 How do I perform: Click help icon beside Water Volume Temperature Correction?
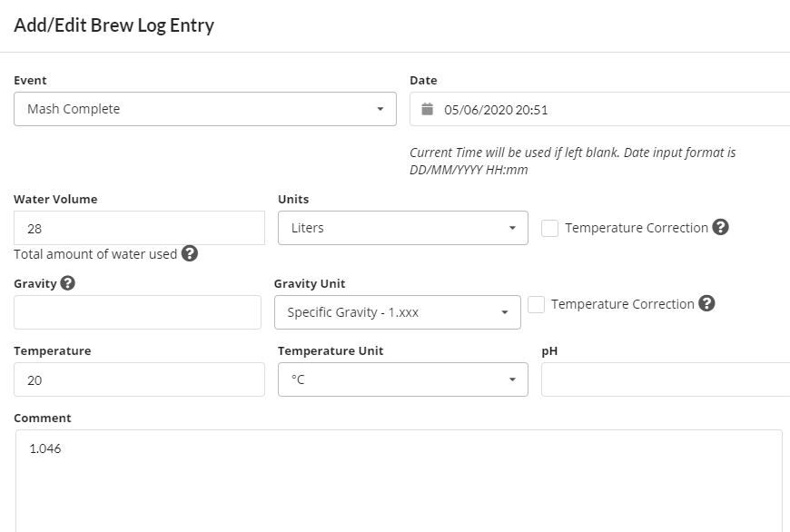[x=721, y=227]
